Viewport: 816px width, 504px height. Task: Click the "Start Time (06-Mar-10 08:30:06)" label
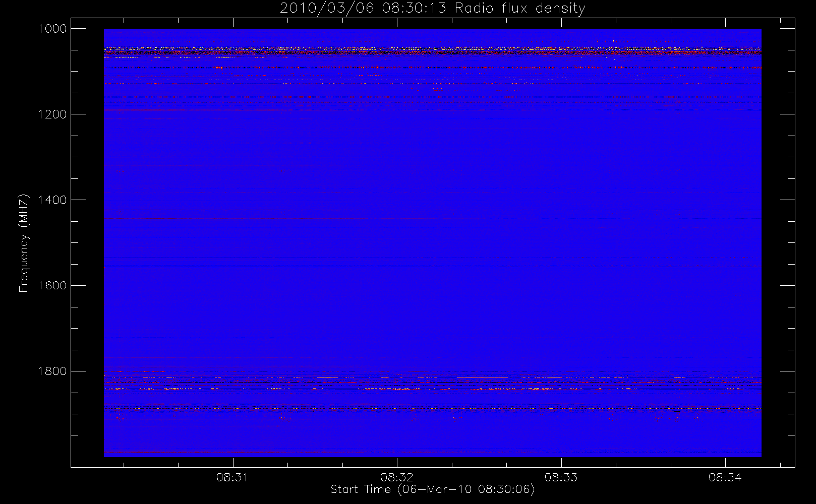click(432, 489)
